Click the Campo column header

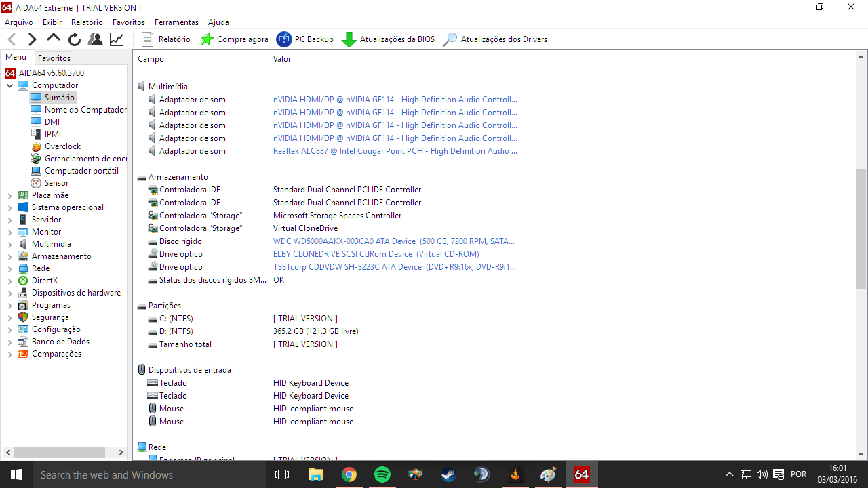click(201, 59)
